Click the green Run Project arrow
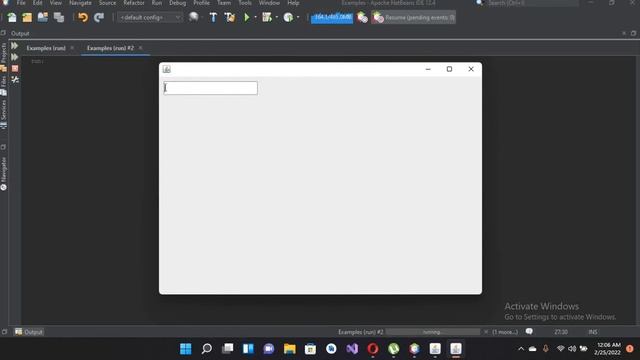Screen dimensions: 640x360 (x=247, y=17)
